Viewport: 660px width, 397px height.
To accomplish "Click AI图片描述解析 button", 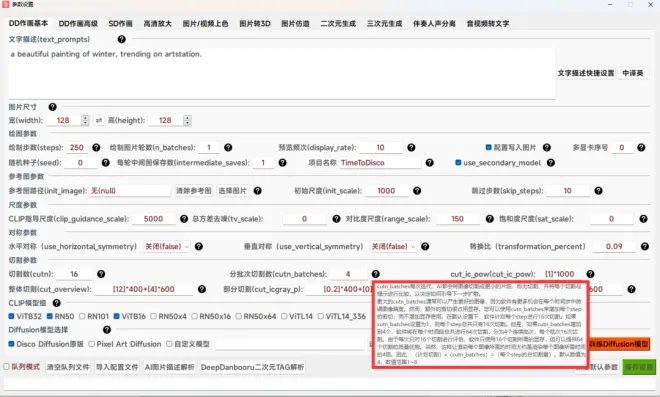I will coord(170,367).
